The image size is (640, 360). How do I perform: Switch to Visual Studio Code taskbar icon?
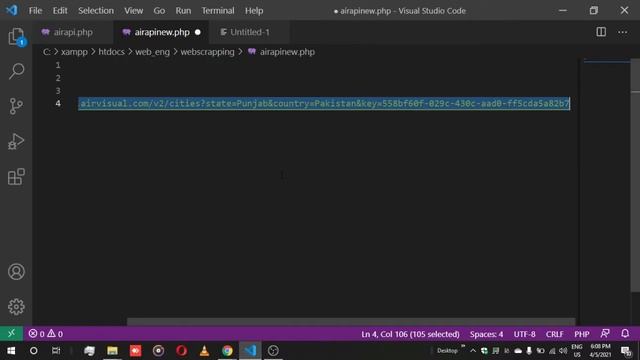250,351
